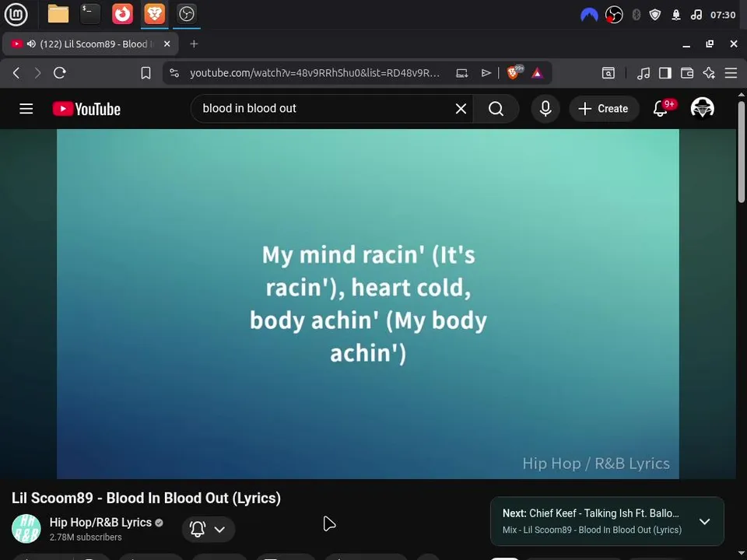Open the account avatar menu

(702, 108)
